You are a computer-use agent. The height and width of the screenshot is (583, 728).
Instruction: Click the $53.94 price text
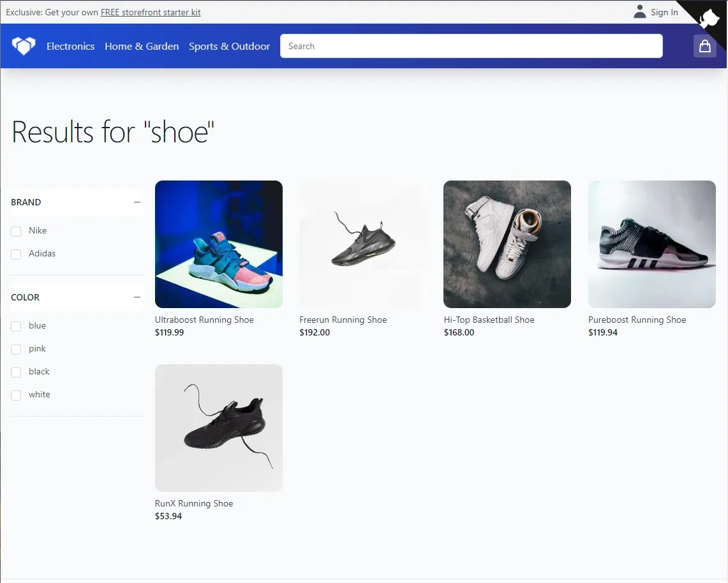[x=168, y=516]
